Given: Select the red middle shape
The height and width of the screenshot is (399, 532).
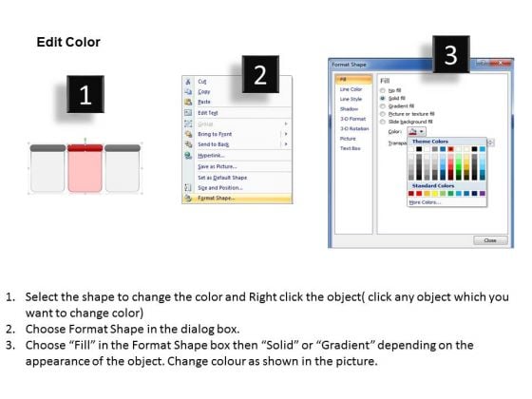Looking at the screenshot, I should (x=85, y=168).
